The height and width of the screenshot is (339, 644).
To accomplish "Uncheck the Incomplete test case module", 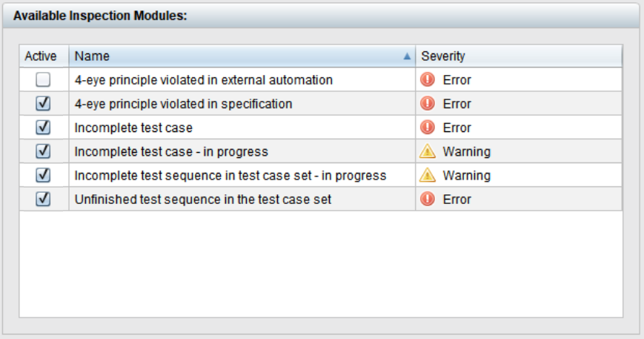I will [x=43, y=127].
